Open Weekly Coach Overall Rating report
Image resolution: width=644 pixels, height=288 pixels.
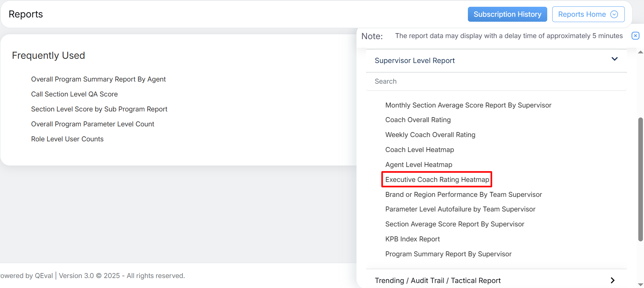430,135
